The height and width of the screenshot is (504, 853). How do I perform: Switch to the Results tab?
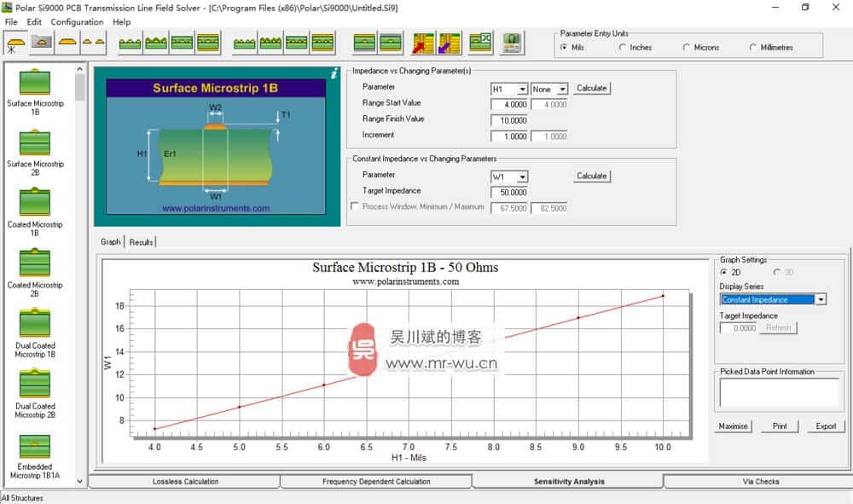click(x=141, y=242)
